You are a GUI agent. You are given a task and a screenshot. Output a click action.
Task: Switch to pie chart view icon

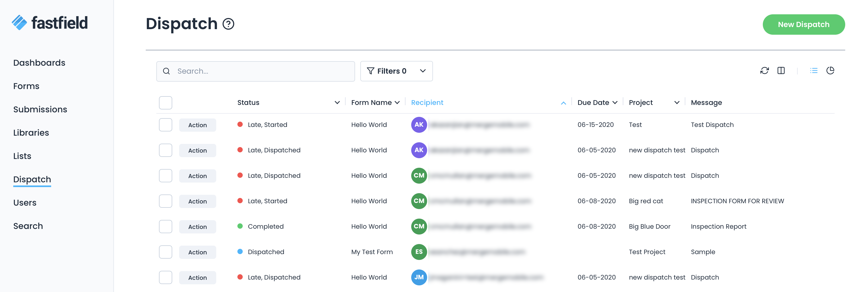point(830,71)
